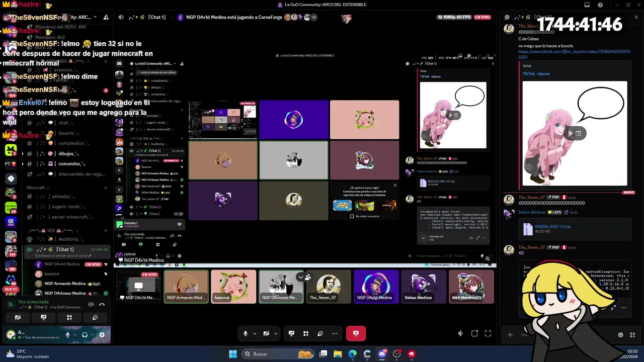This screenshot has width=644, height=362.
Task: Select NGP Armando Med... participant tile
Action: [x=186, y=287]
